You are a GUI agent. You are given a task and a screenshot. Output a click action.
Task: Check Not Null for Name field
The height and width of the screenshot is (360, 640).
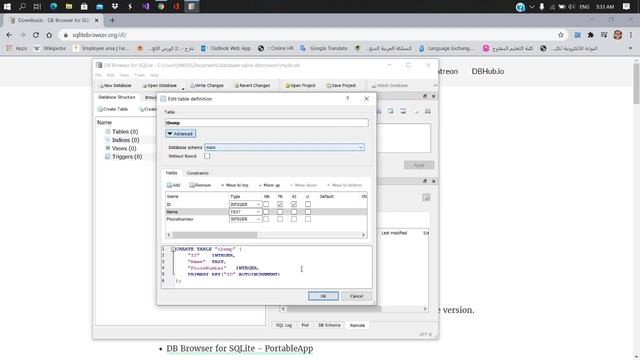pos(266,212)
